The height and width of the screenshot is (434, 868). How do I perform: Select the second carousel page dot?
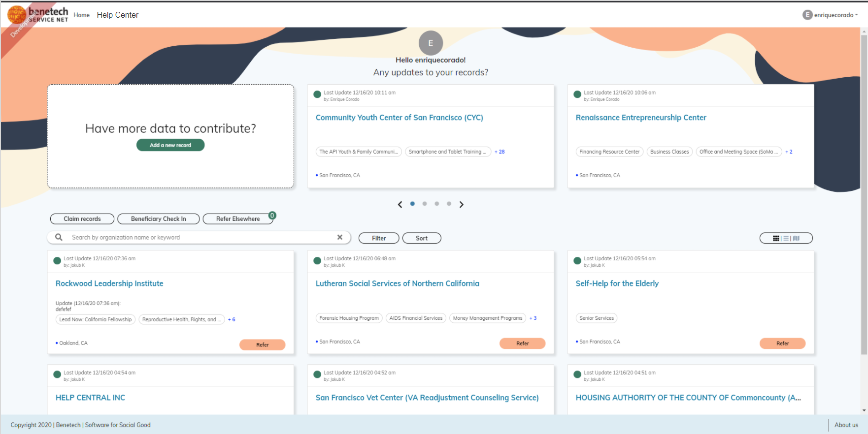(x=425, y=204)
